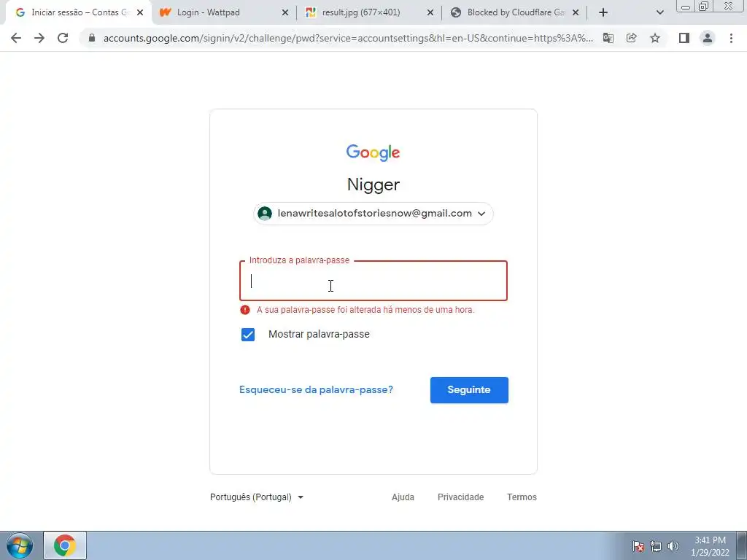
Task: Close the result.jpg tab
Action: (x=430, y=13)
